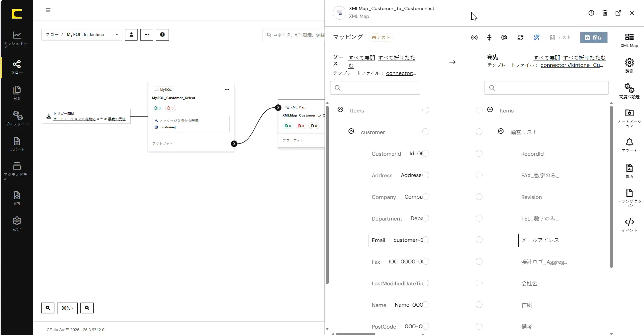Select source radio for Email row
This screenshot has width=644, height=335.
[x=426, y=240]
